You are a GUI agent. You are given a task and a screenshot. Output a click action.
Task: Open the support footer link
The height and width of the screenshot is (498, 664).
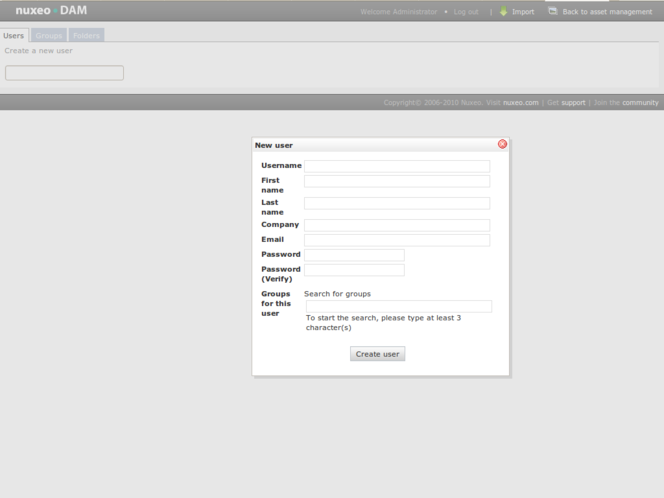[573, 102]
